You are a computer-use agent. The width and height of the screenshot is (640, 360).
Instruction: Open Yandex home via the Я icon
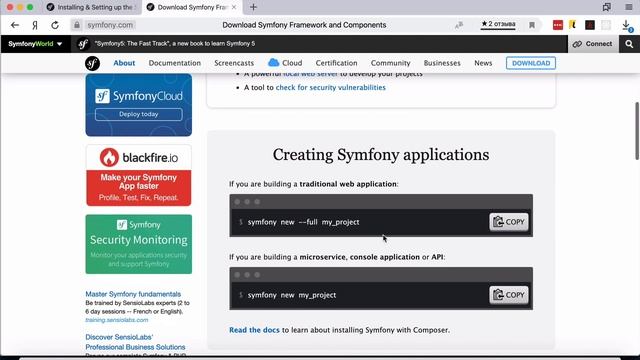click(x=35, y=25)
